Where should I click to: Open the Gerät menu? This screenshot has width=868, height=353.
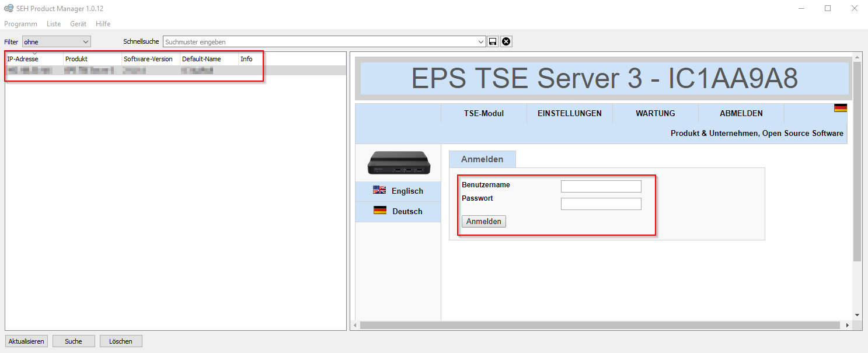click(78, 24)
